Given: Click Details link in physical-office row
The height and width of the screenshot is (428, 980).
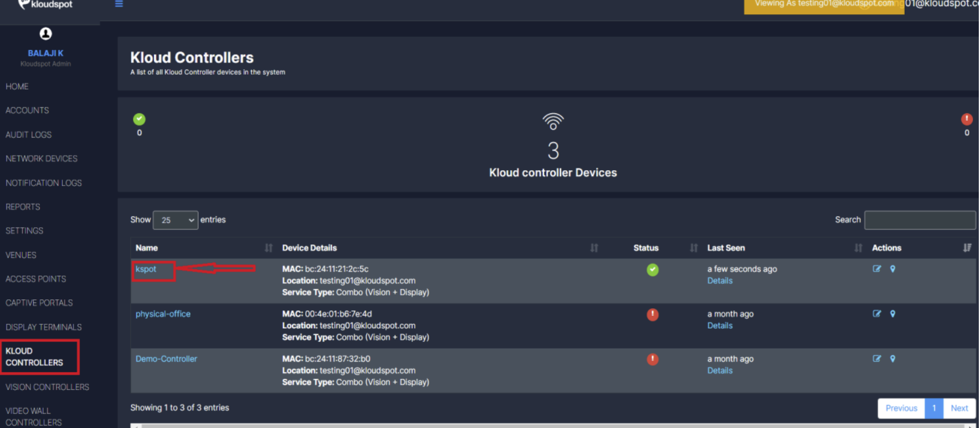Looking at the screenshot, I should 720,326.
